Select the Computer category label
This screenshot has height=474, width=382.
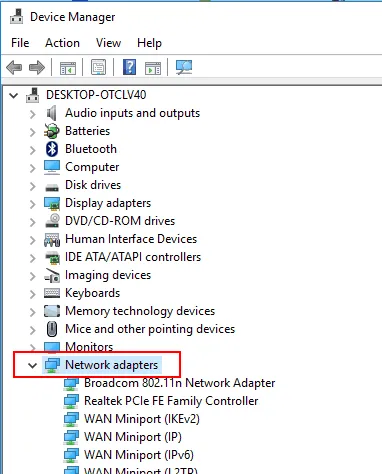click(x=92, y=167)
